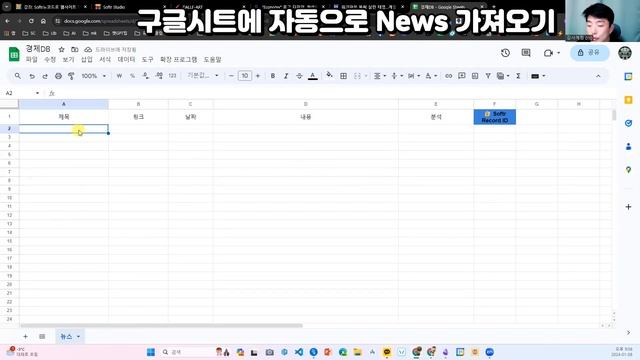Image resolution: width=640 pixels, height=360 pixels.
Task: Open the 서식 menu
Action: pyautogui.click(x=105, y=60)
